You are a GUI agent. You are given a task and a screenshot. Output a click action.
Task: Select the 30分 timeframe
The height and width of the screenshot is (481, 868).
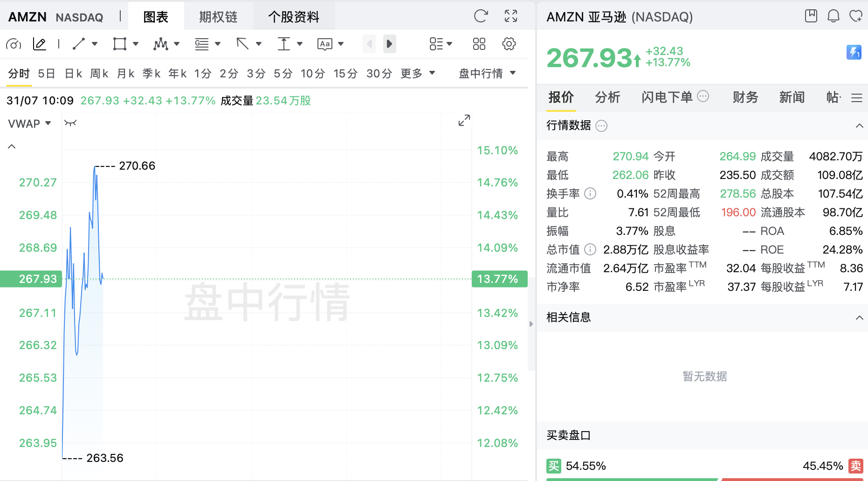pyautogui.click(x=379, y=74)
